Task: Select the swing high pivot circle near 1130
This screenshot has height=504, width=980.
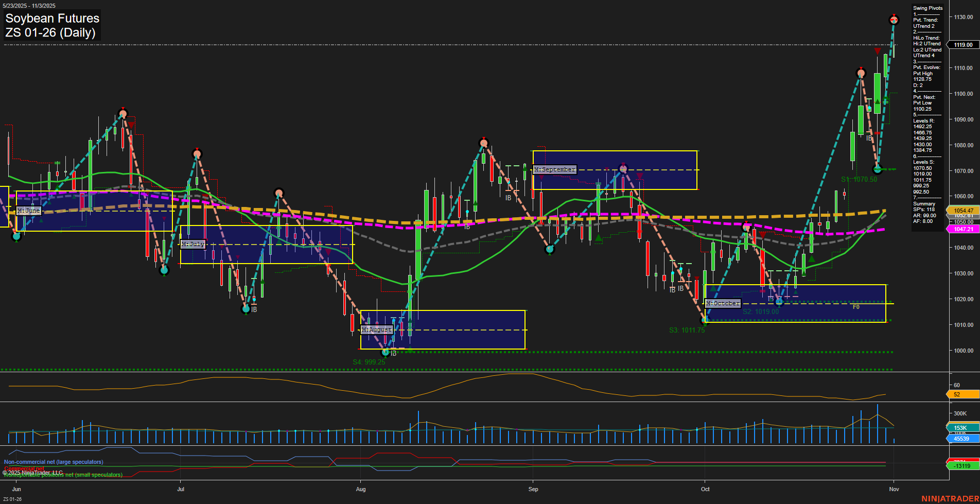Action: [x=894, y=20]
